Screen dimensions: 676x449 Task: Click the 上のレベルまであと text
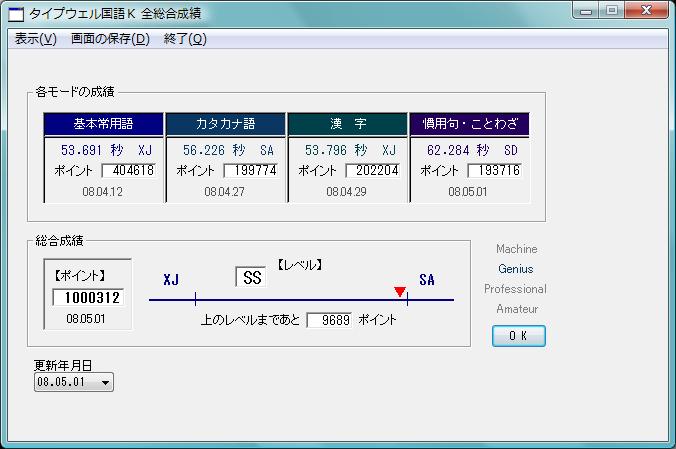tap(250, 320)
